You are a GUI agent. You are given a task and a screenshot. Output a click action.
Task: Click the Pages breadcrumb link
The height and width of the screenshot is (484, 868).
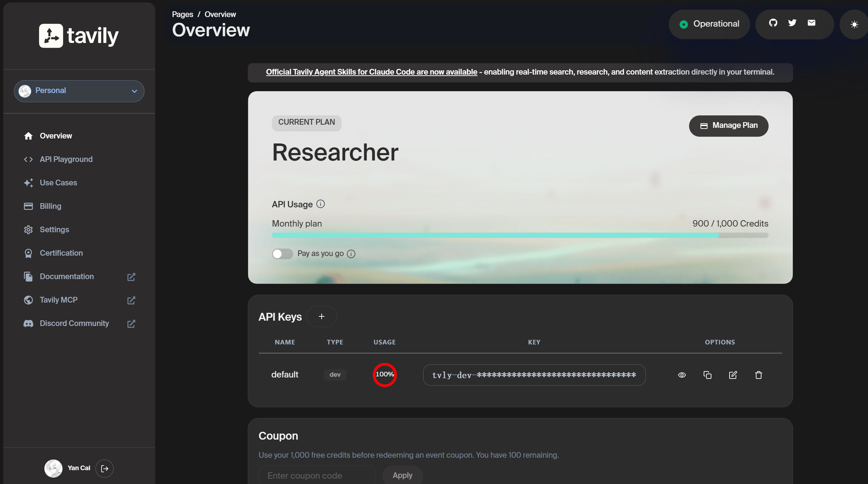(x=182, y=14)
